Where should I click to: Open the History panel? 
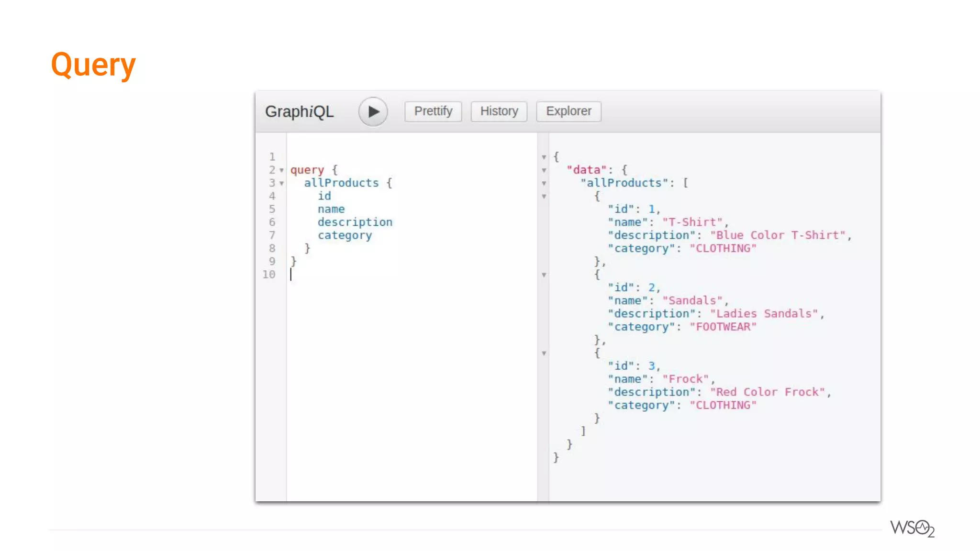point(499,111)
